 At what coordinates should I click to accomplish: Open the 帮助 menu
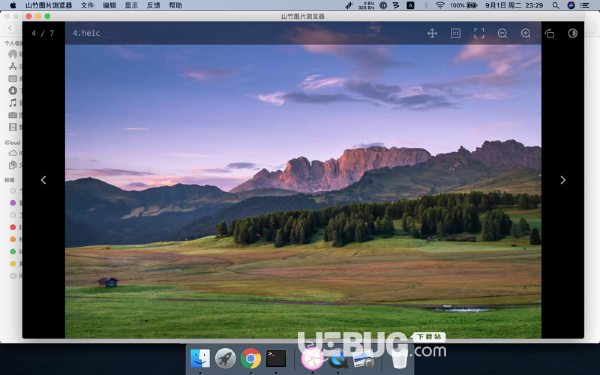176,5
